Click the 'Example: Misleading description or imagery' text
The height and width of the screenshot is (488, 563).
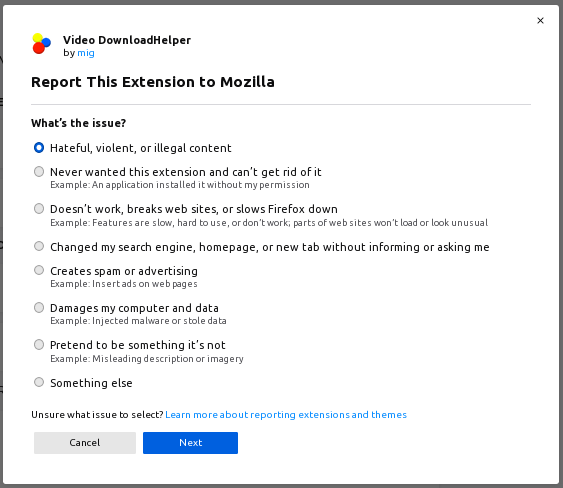coord(147,359)
